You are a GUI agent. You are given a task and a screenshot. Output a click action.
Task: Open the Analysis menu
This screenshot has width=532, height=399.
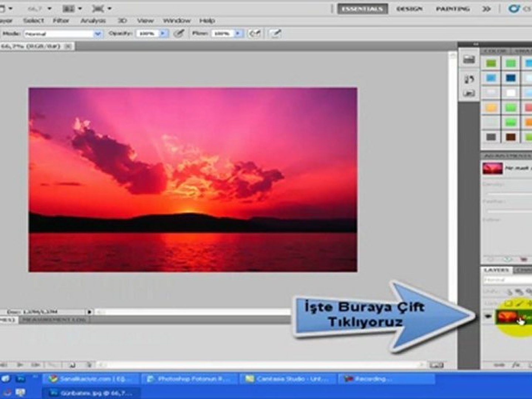93,21
